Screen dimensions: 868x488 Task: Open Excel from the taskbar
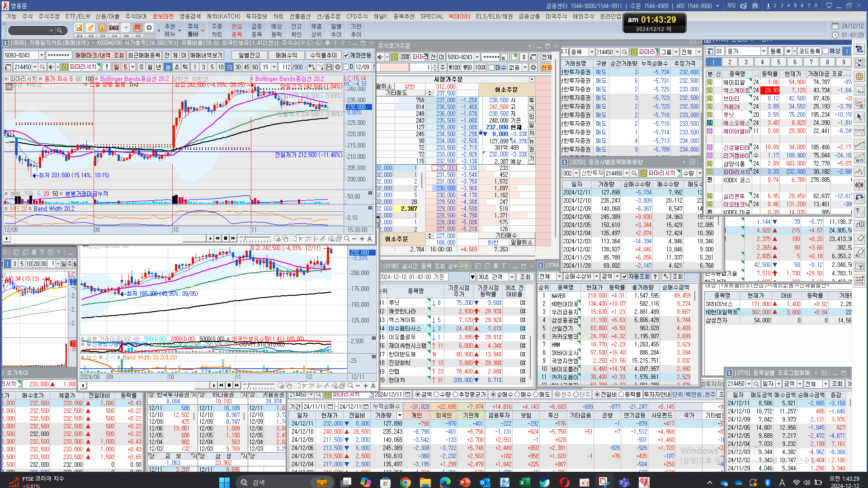[524, 482]
